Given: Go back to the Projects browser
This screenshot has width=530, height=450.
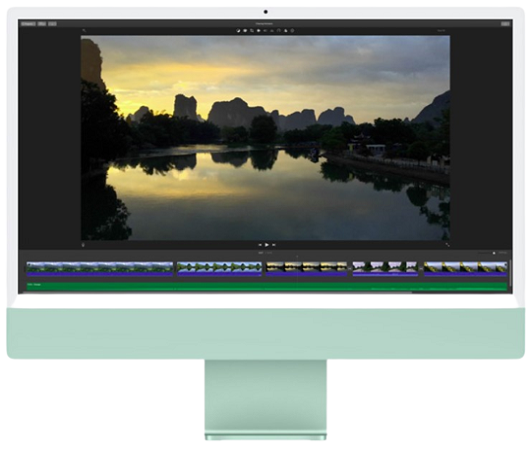Looking at the screenshot, I should point(28,24).
